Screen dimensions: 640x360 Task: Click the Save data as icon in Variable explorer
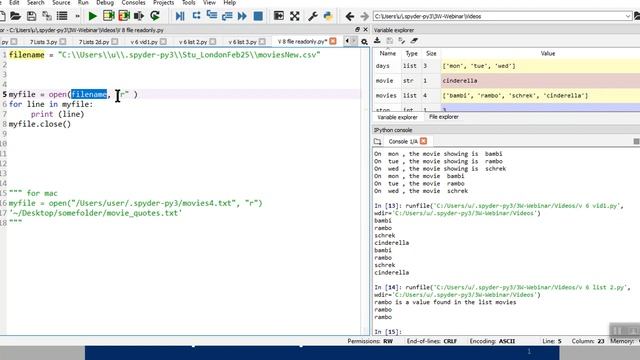click(x=389, y=41)
